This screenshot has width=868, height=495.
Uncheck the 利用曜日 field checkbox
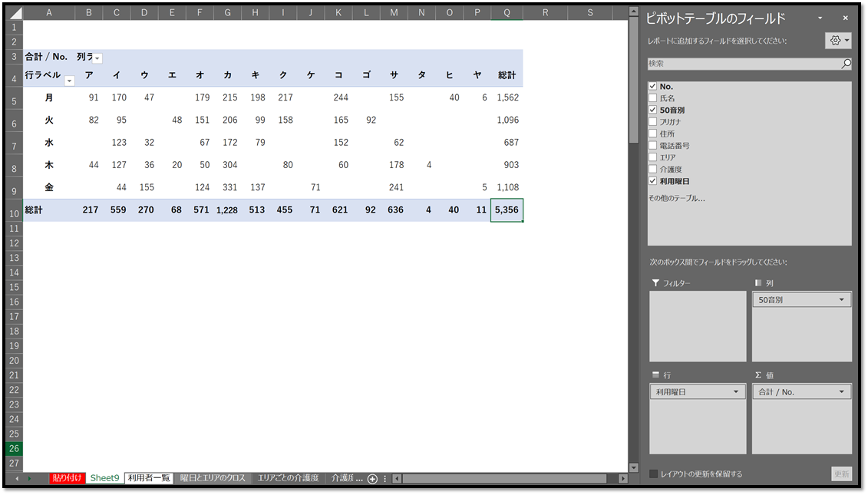pos(652,181)
